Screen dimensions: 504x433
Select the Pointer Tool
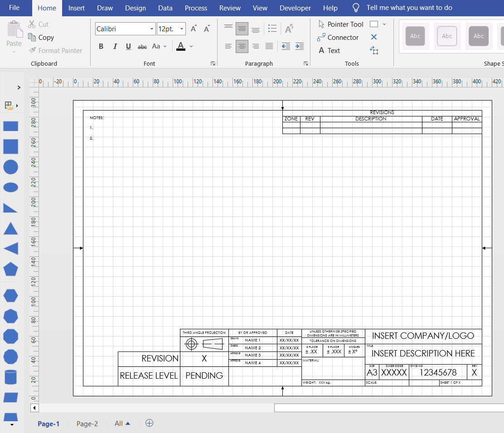[346, 24]
